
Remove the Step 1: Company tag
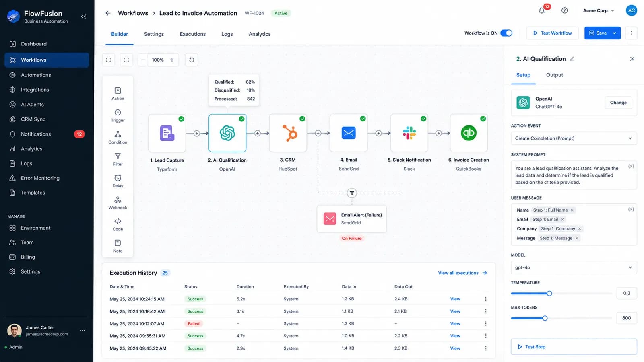(580, 229)
